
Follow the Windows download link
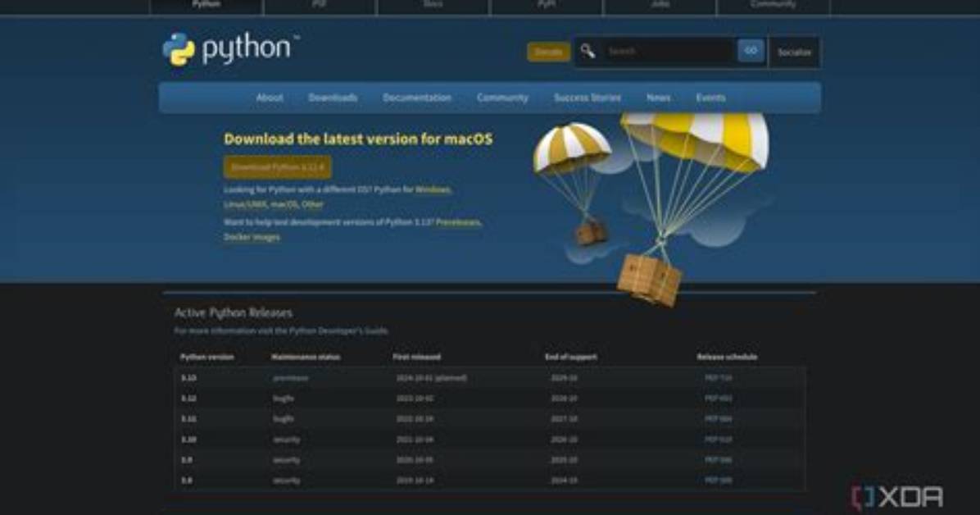click(x=433, y=189)
